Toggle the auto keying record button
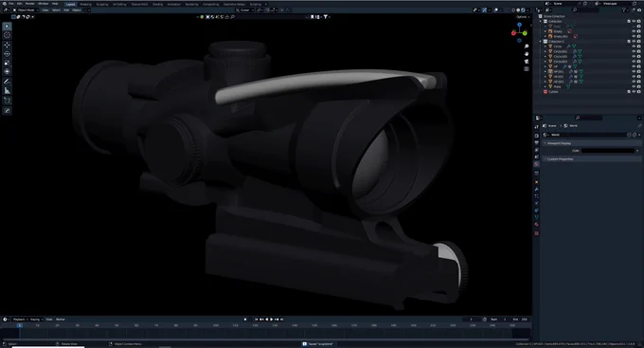 245,320
